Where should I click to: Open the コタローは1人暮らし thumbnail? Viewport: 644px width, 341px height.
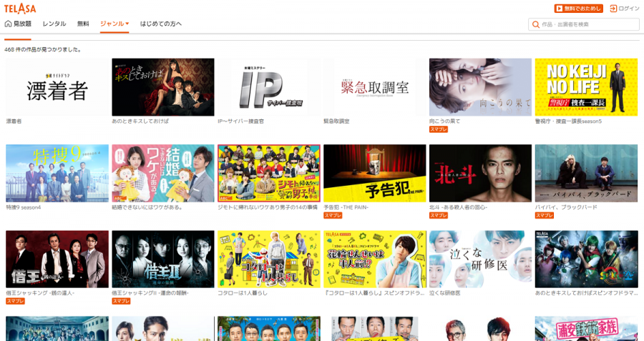pos(269,259)
